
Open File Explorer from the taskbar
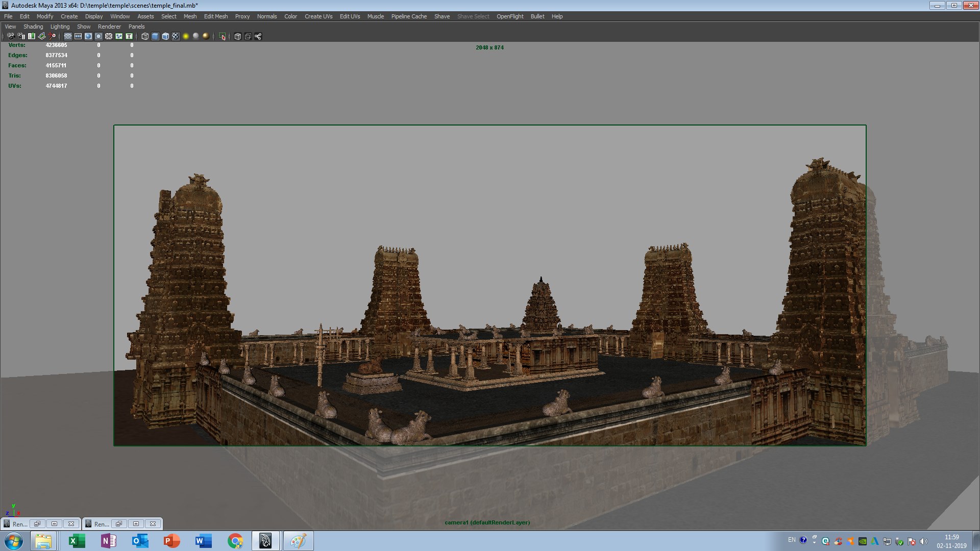click(43, 541)
